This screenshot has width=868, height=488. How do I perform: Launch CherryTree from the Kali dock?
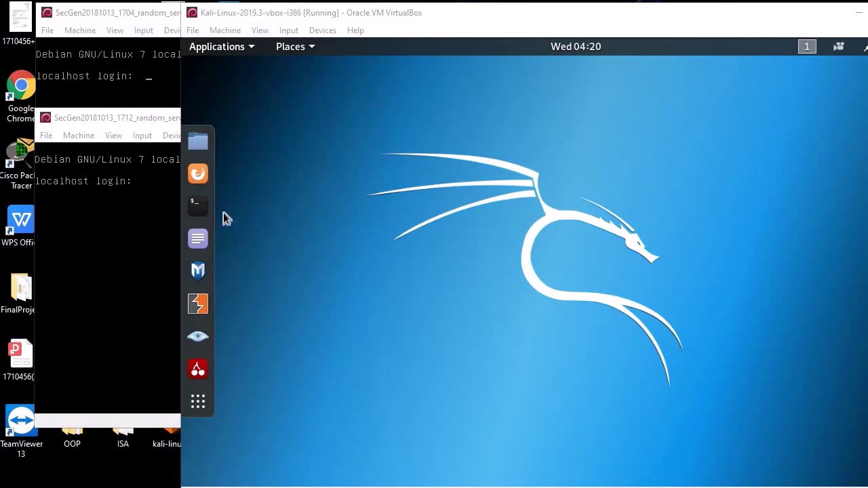(x=198, y=369)
